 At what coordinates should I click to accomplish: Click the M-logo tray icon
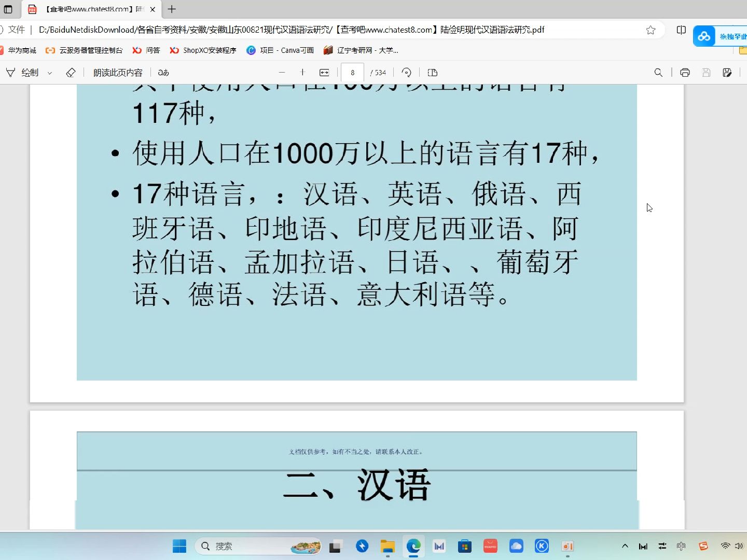[643, 546]
